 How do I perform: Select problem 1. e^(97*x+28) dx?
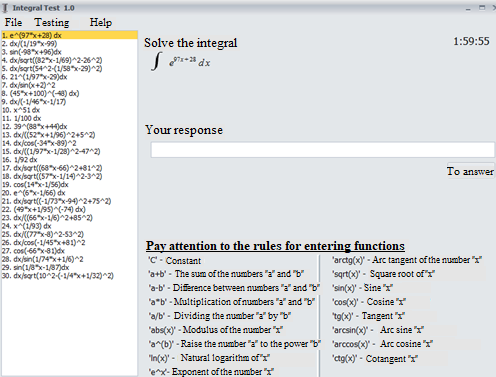point(69,35)
